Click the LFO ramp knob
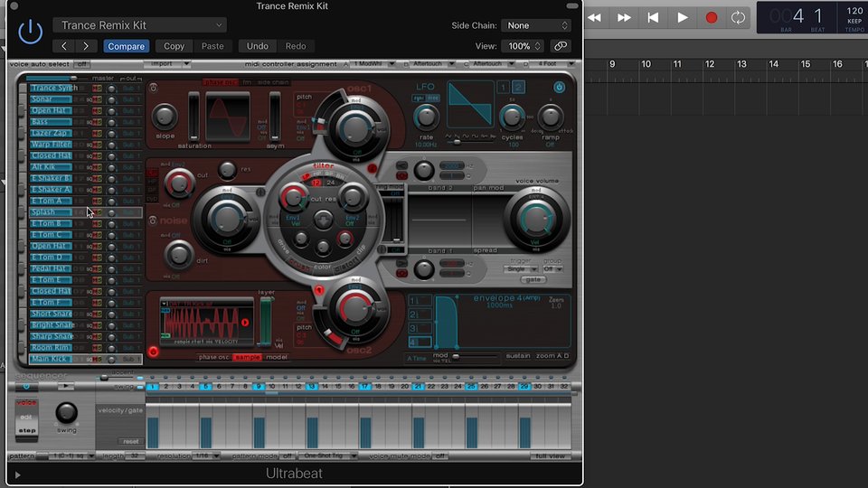Image resolution: width=868 pixels, height=488 pixels. [x=550, y=117]
